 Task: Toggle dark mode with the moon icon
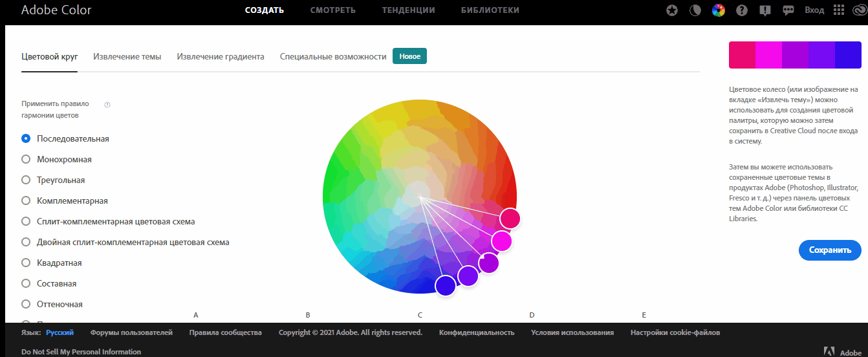tap(695, 10)
